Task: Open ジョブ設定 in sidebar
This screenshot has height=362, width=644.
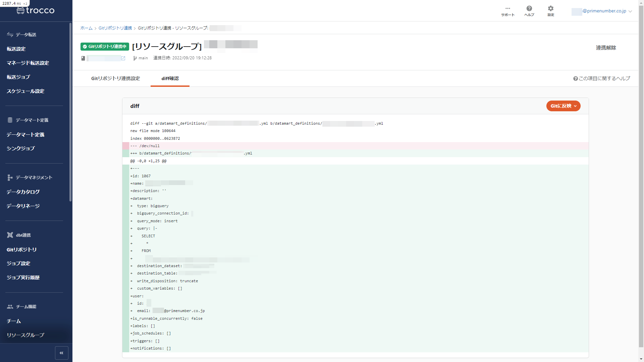Action: click(18, 263)
